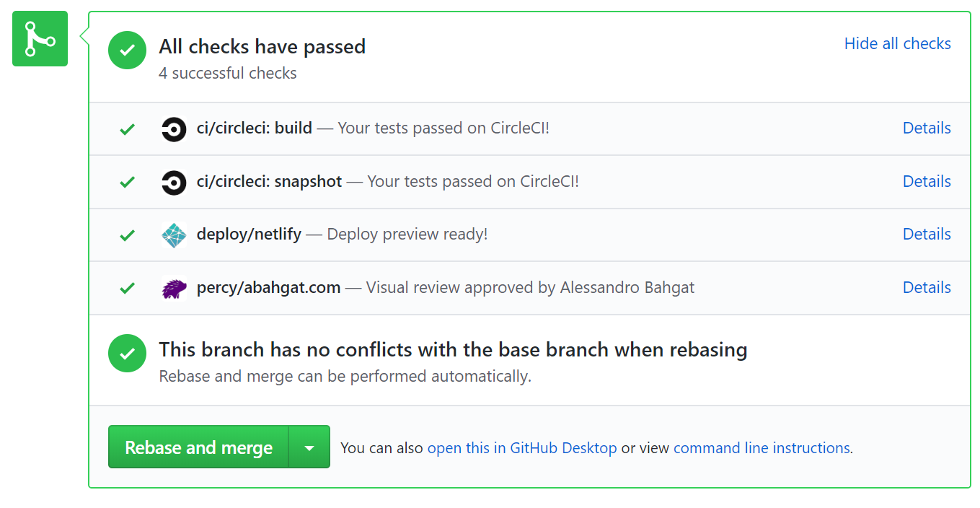The image size is (980, 508).
Task: Click the CircleCI icon on build check
Action: (174, 128)
